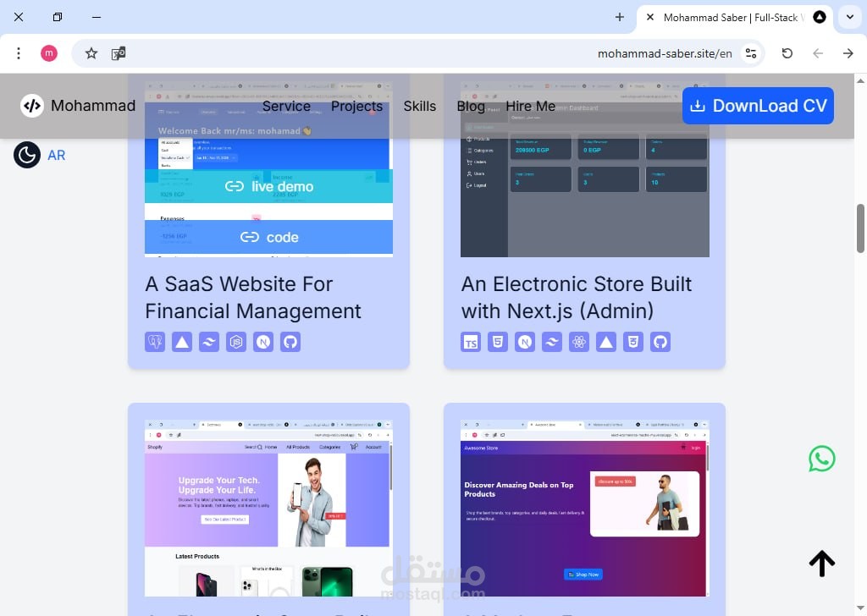Click the scrollbar up arrow
This screenshot has width=867, height=616.
860,80
